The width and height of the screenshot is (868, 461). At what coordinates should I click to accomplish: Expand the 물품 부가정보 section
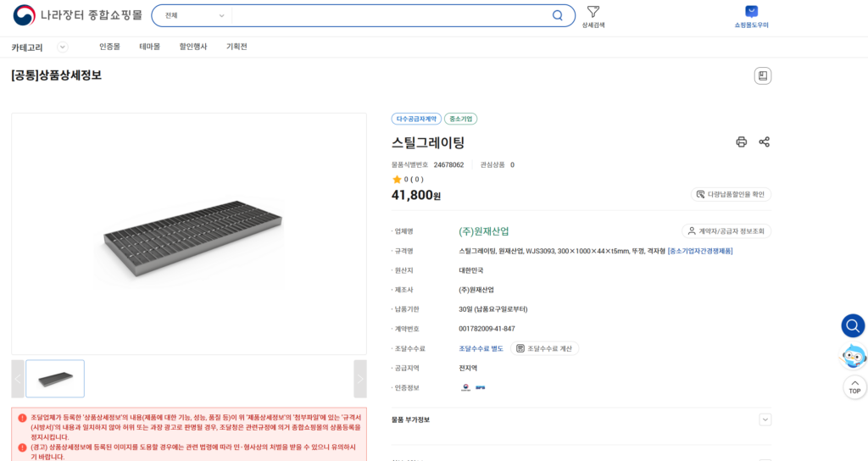click(765, 419)
